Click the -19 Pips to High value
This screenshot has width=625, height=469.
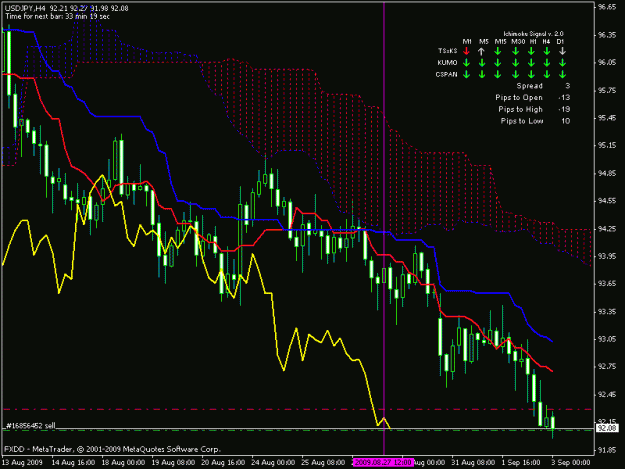tap(564, 109)
